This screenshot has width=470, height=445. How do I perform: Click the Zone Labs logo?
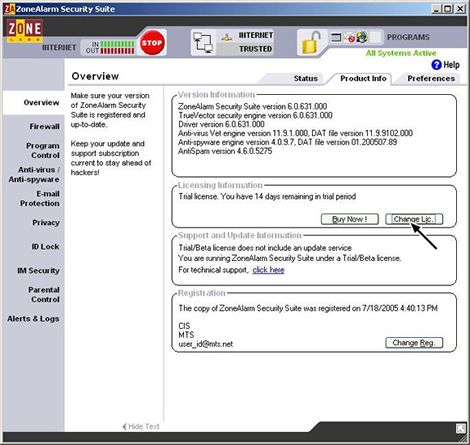tap(25, 30)
